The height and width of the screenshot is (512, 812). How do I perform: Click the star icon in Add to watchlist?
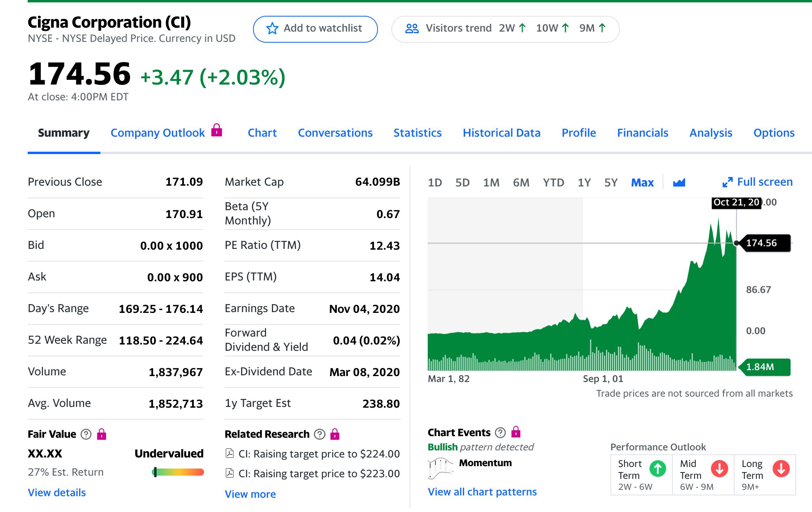272,28
